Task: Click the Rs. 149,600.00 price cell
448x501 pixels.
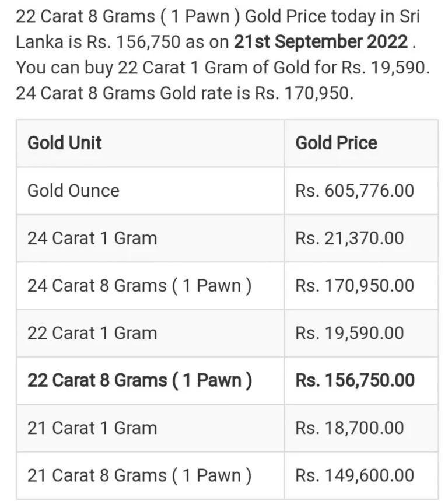Action: point(361,475)
